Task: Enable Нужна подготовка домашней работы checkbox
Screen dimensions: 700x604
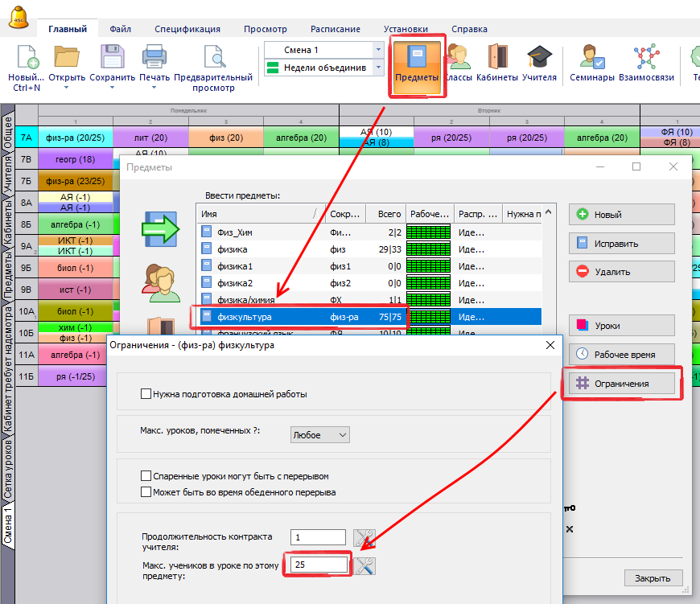Action: (x=146, y=394)
